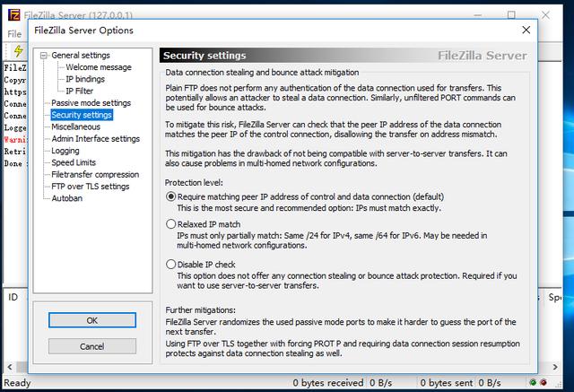Click the 0 bytes received status text
Screen dimensions: 574x392
tap(328, 383)
